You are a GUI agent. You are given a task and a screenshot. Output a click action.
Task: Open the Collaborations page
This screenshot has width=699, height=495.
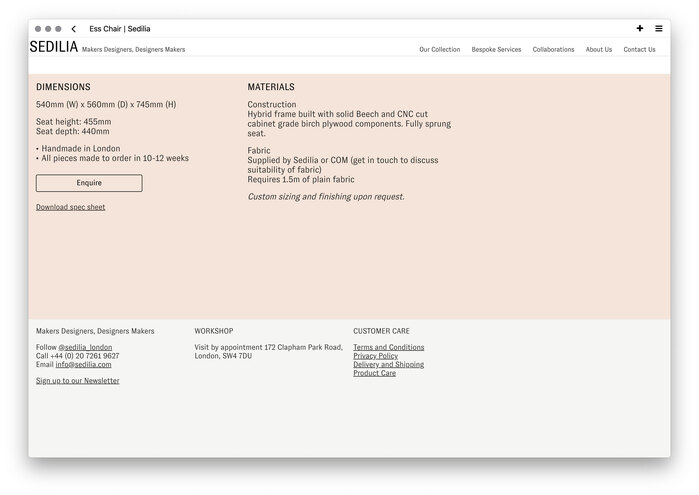click(553, 50)
